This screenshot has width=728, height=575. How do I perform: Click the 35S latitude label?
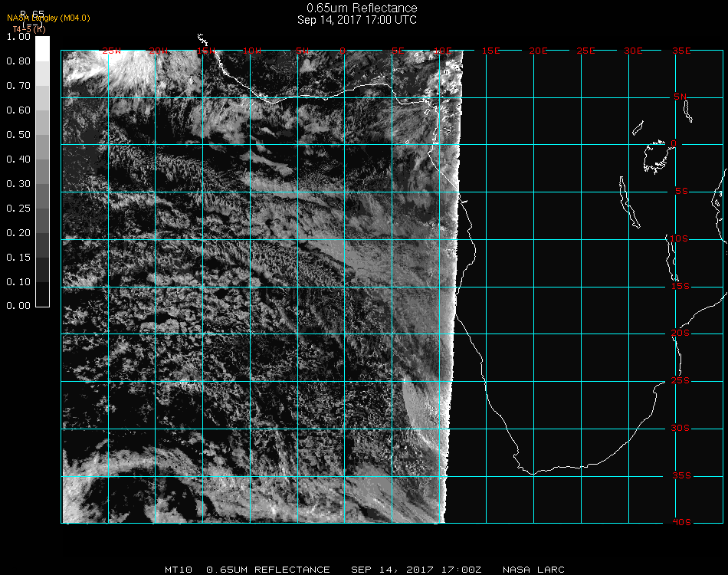point(681,476)
